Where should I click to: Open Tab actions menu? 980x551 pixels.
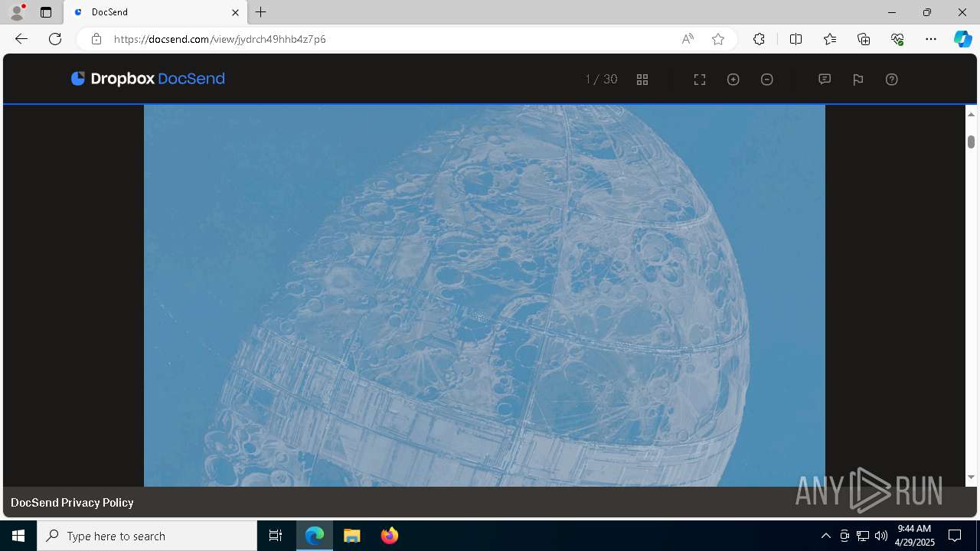click(x=46, y=12)
